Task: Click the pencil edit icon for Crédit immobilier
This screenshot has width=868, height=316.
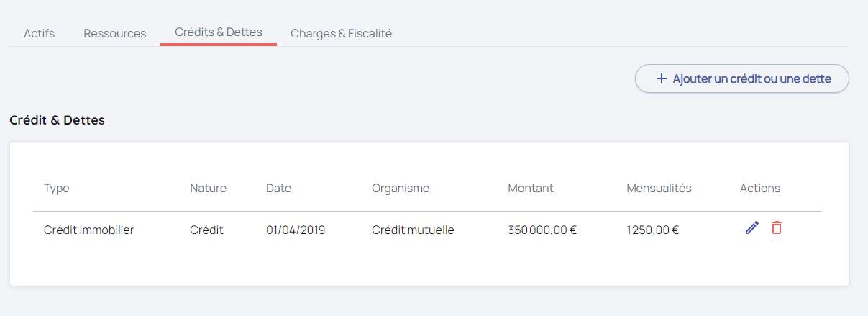Action: point(751,228)
